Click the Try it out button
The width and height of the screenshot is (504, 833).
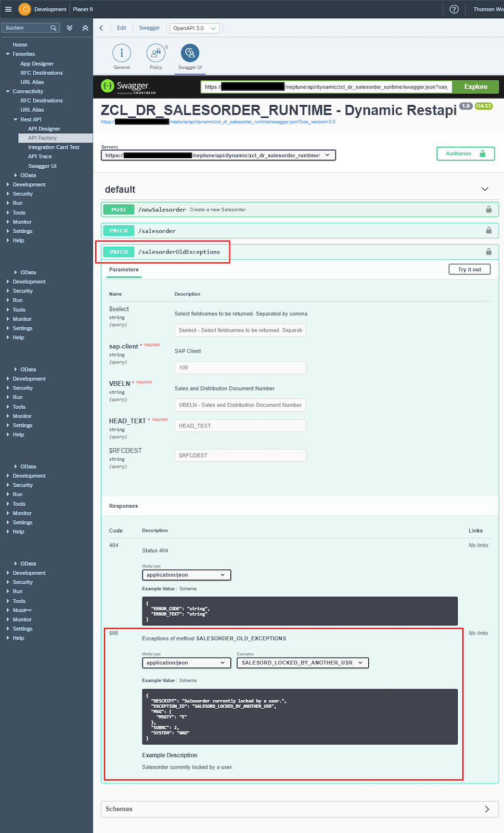pyautogui.click(x=470, y=269)
